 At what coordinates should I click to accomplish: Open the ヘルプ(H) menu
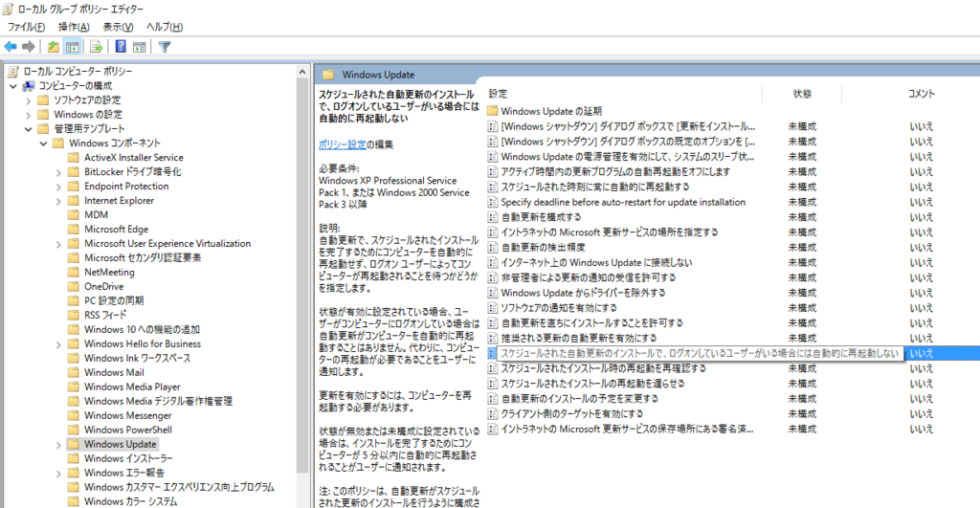165,27
